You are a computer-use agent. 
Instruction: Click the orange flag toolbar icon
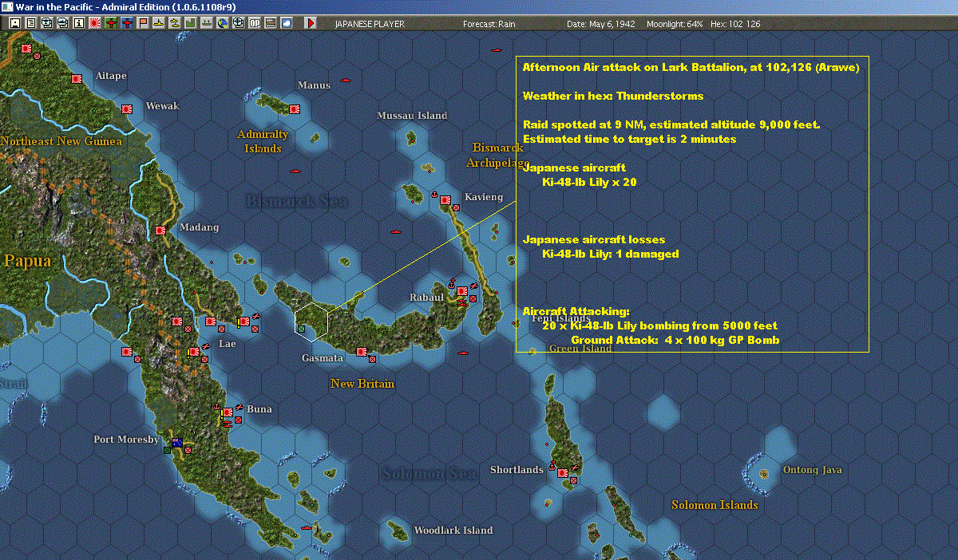point(143,24)
